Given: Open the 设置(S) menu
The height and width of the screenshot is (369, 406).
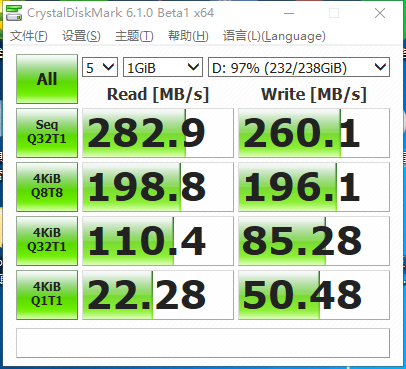Looking at the screenshot, I should [81, 36].
